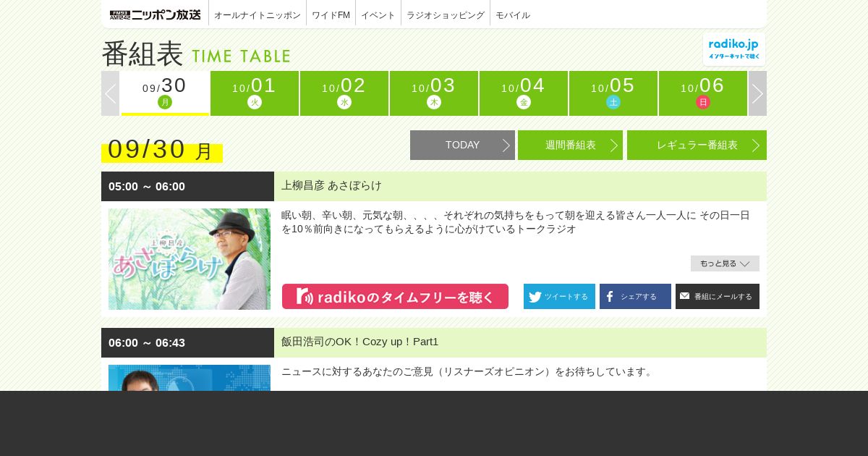Select the 10/02 Wednesday date tab
This screenshot has height=456, width=868.
(344, 93)
